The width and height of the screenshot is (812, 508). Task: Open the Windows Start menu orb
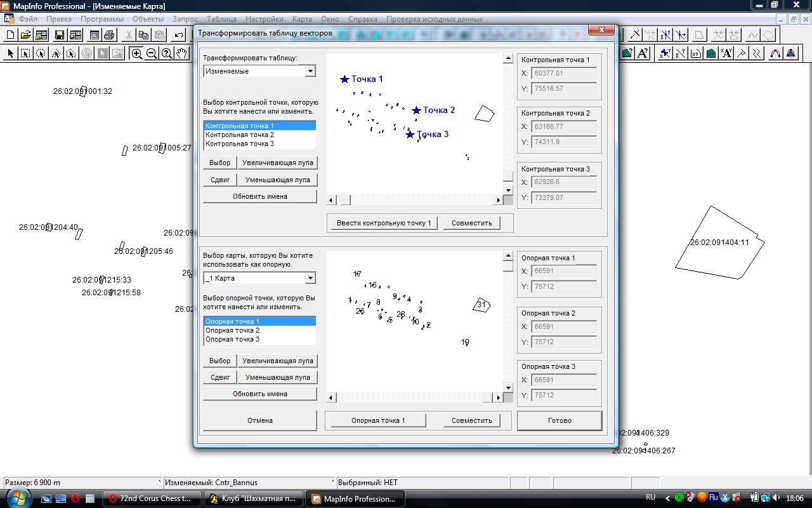coord(18,497)
